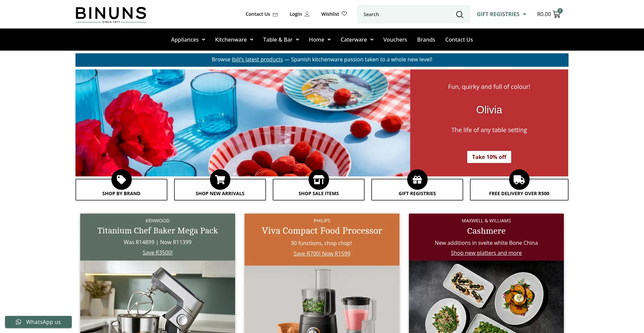Click the Take 10% off button
The width and height of the screenshot is (644, 333).
tap(489, 157)
